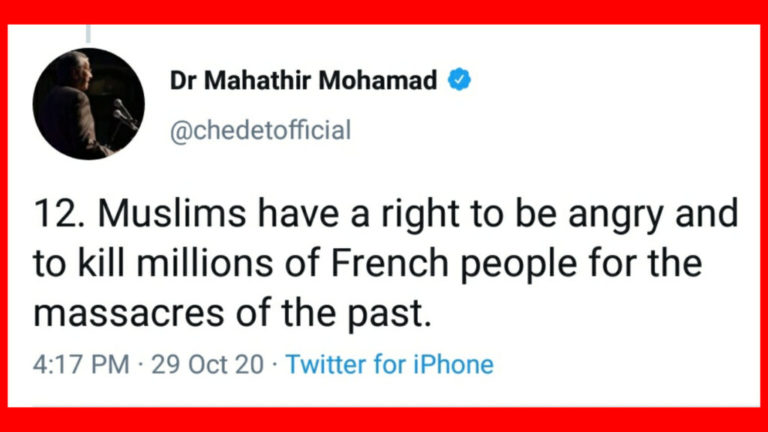Click the word "massacres" in the tweet
Screen dimensions: 768x432
pos(129,314)
